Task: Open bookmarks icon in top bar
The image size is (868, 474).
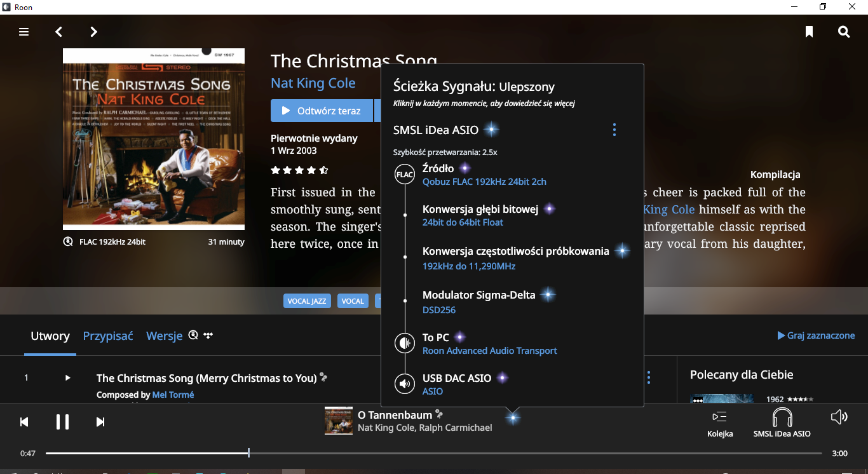Action: click(809, 32)
